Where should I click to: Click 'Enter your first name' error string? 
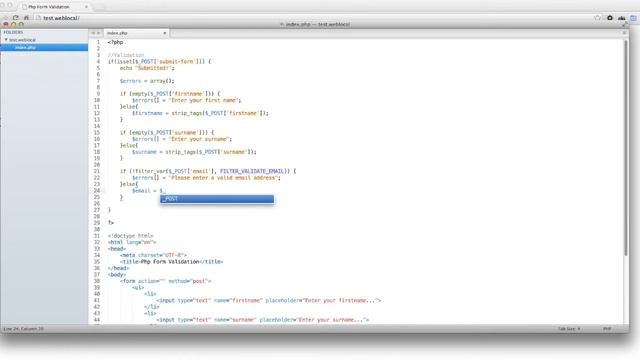(203, 100)
